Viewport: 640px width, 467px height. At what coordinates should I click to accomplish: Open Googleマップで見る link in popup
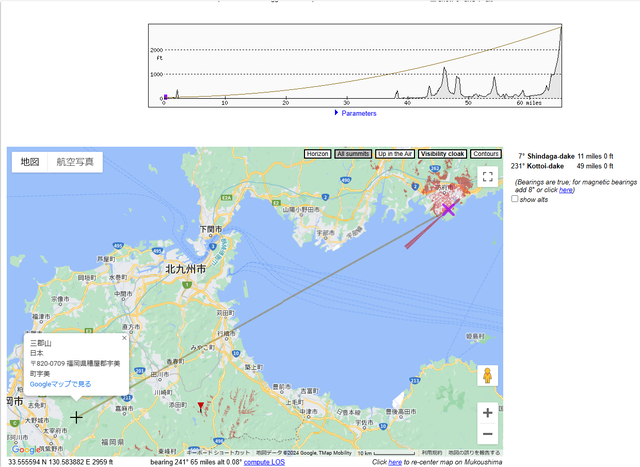pos(60,384)
